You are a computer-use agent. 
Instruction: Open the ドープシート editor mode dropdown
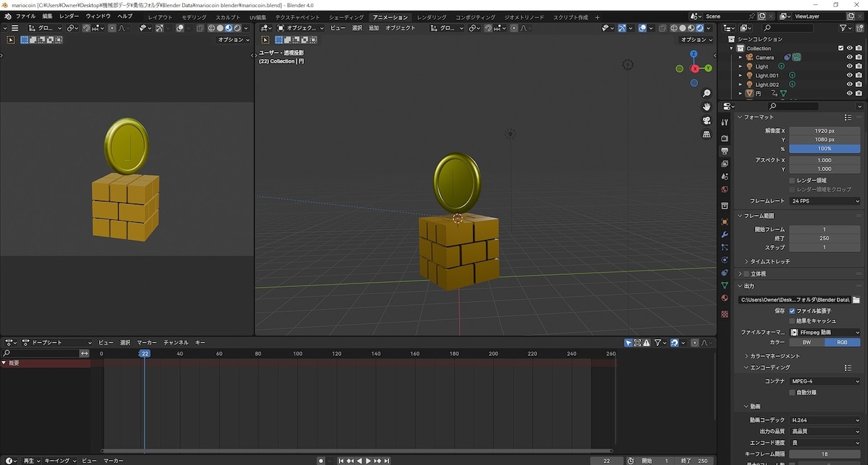coord(56,343)
